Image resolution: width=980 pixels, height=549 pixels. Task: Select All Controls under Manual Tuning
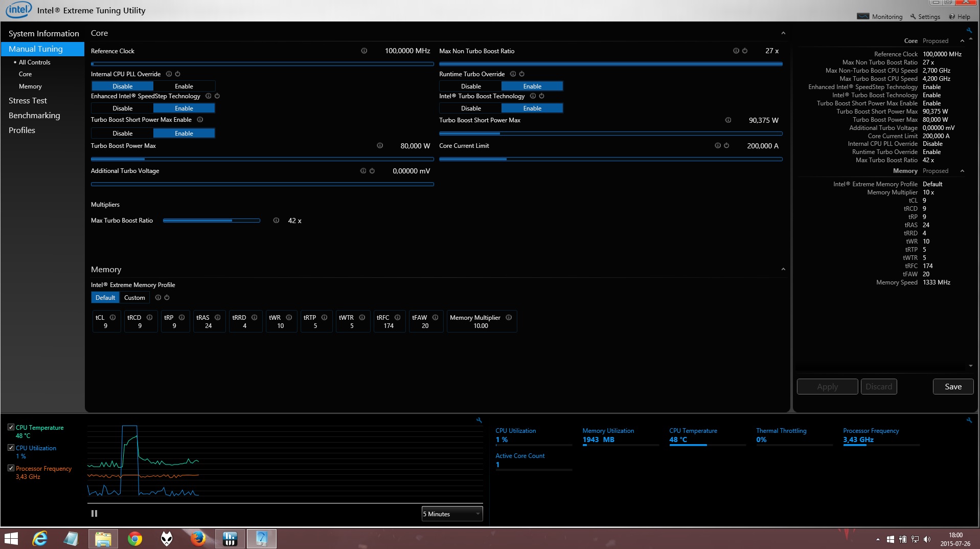[x=34, y=62]
